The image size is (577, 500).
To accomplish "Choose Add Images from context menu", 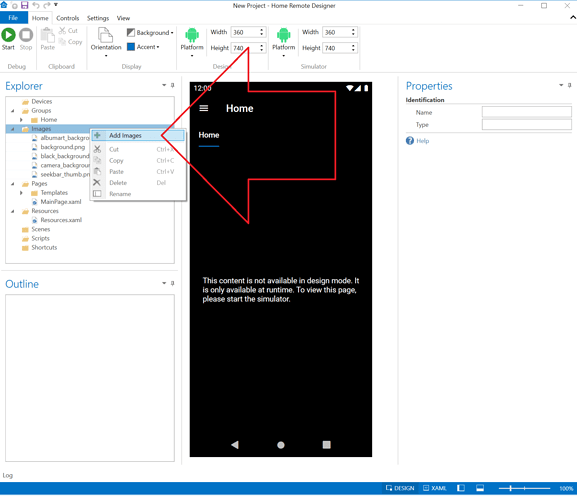I will coord(138,135).
